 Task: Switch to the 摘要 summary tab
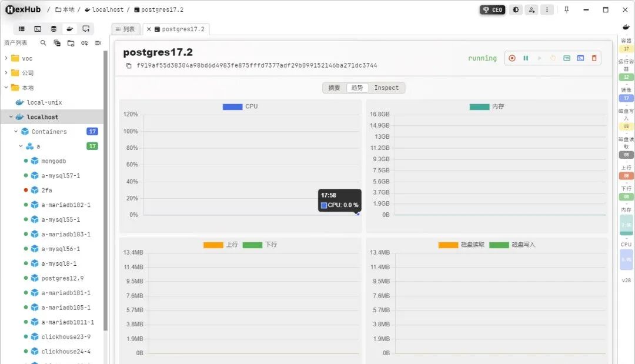tap(334, 88)
